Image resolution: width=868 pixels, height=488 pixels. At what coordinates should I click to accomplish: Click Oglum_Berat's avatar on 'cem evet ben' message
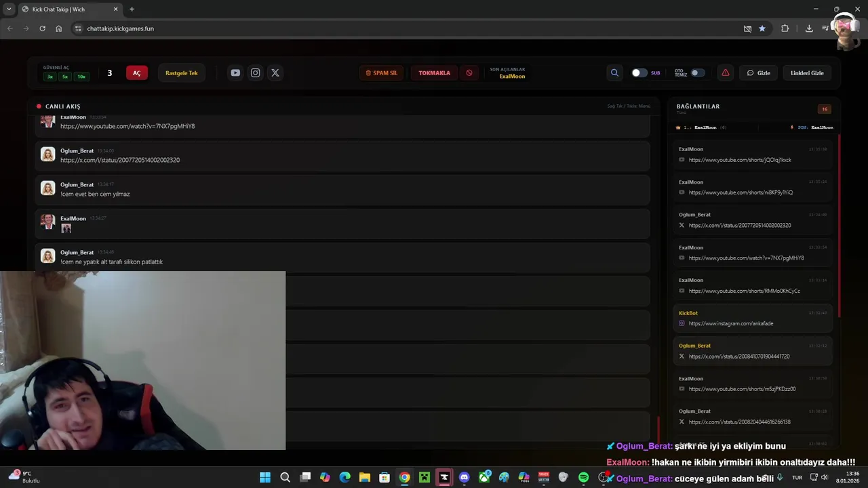tap(47, 188)
